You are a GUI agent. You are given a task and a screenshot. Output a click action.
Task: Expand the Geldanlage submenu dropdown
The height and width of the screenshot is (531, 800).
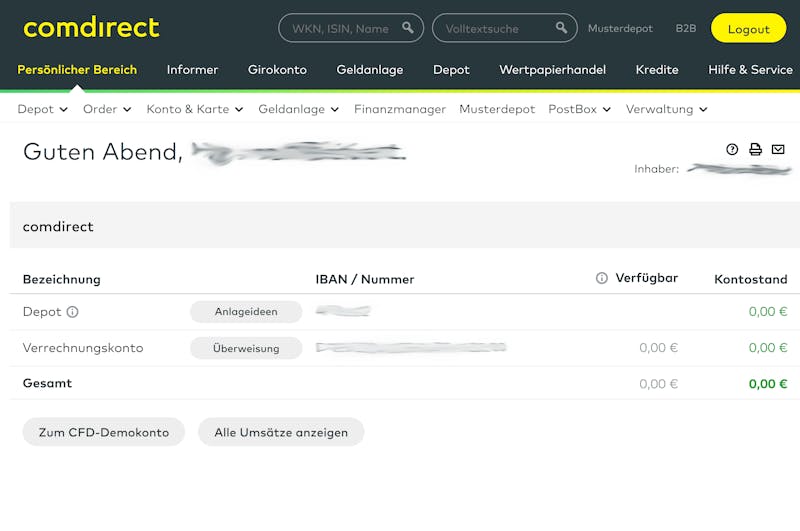tap(298, 109)
